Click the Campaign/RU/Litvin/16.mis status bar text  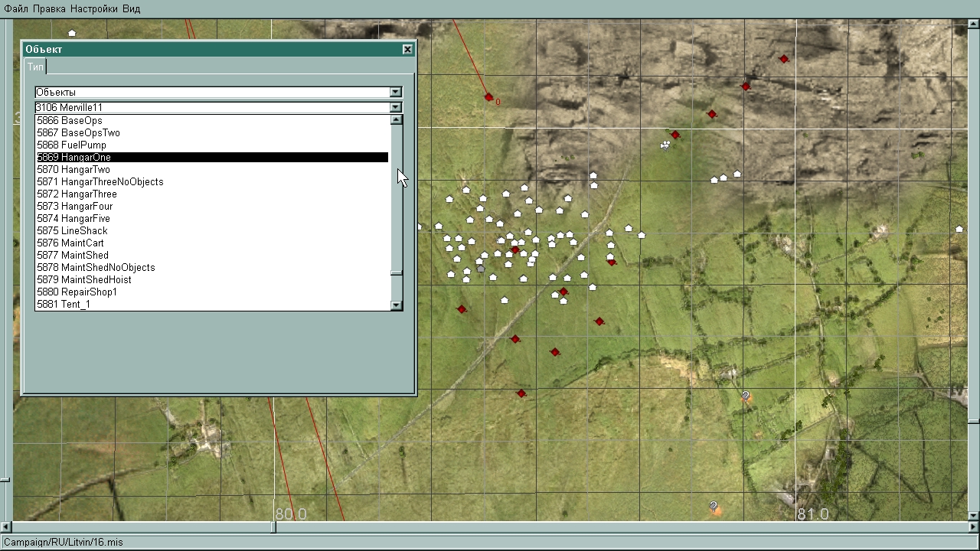coord(64,542)
